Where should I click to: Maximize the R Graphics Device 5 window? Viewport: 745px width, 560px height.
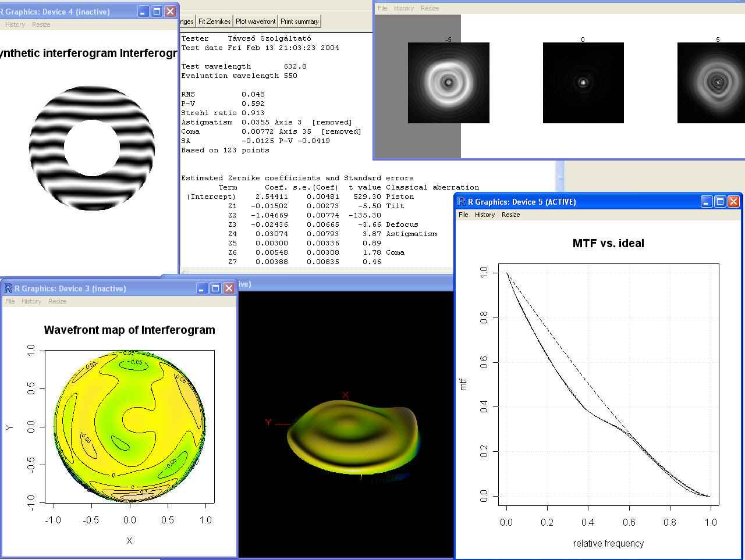(x=720, y=202)
